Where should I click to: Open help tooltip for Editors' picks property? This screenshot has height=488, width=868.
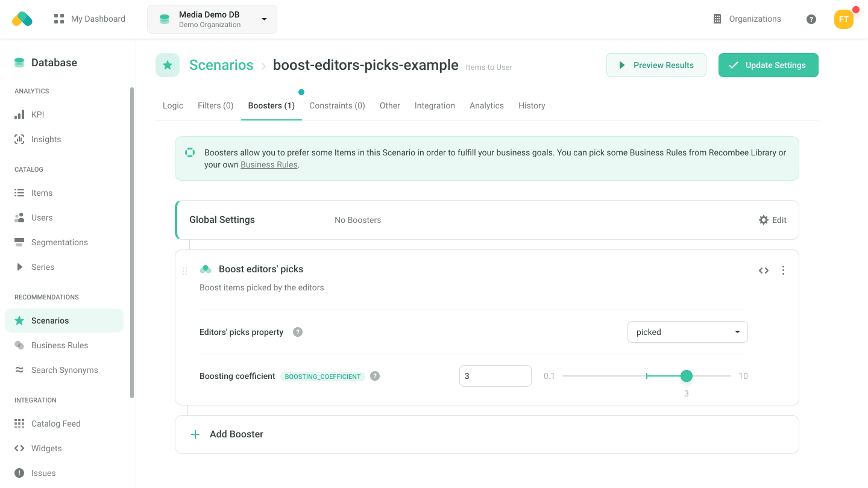point(297,331)
